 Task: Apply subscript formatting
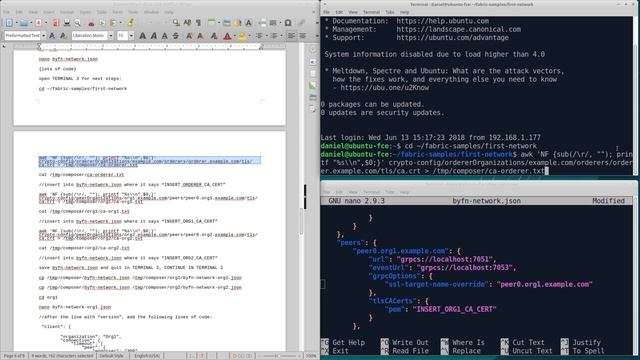coord(200,36)
